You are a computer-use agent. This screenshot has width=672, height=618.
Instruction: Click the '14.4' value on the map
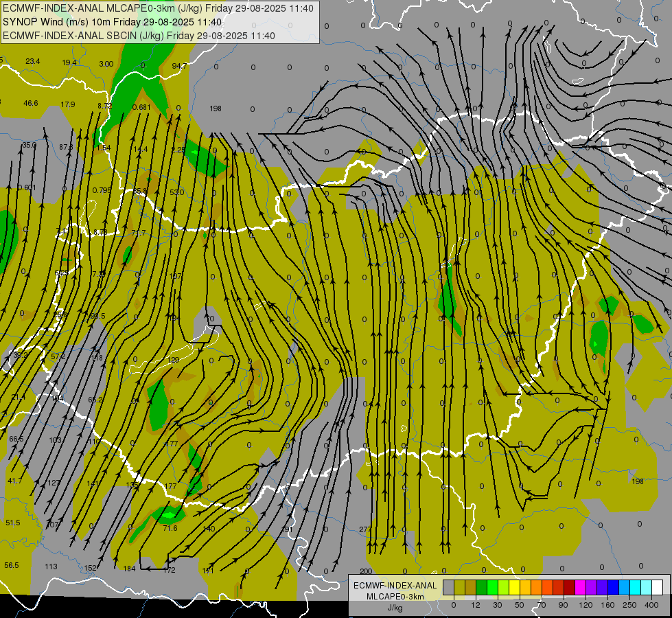pos(141,149)
